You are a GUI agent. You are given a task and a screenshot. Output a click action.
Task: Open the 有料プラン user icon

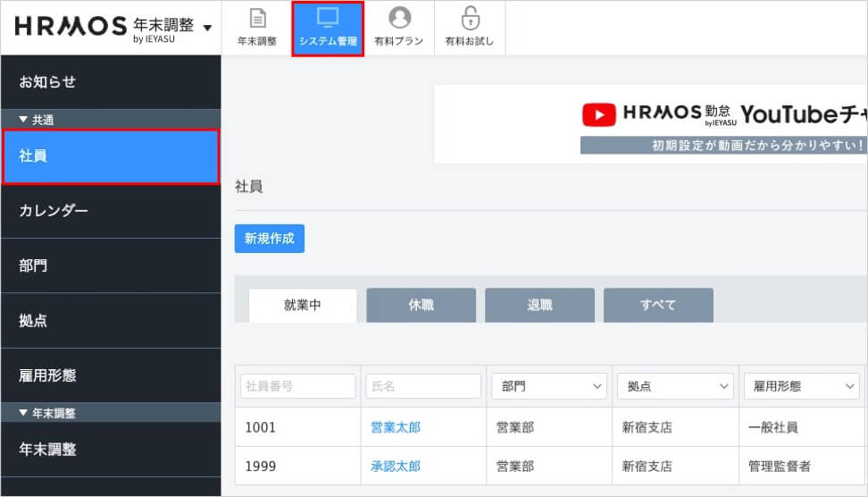[399, 18]
